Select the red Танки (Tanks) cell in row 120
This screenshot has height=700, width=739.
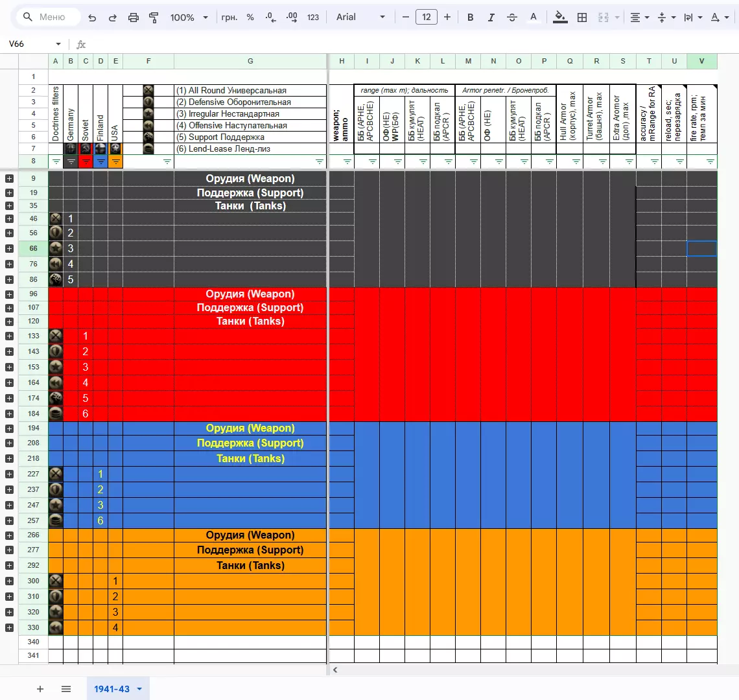point(250,321)
